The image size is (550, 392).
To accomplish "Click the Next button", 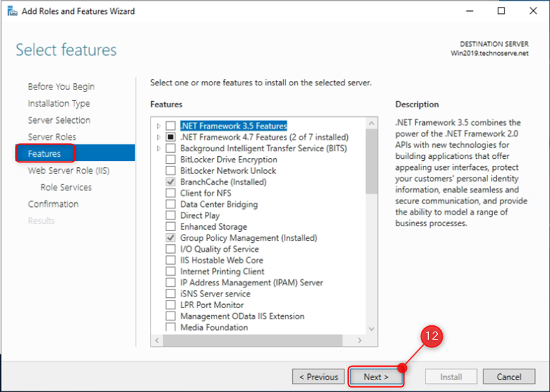I will [x=376, y=377].
